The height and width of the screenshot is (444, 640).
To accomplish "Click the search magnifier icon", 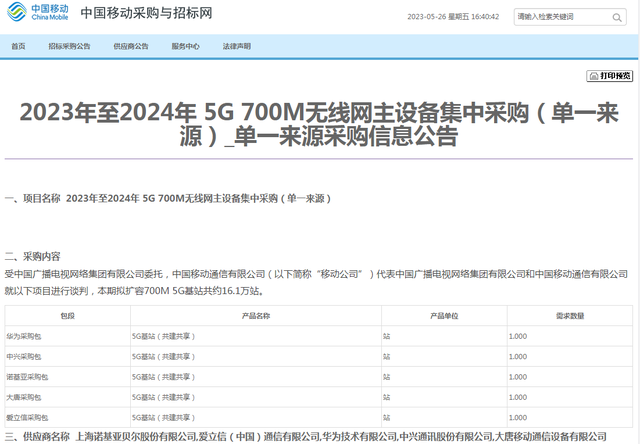I will 617,18.
